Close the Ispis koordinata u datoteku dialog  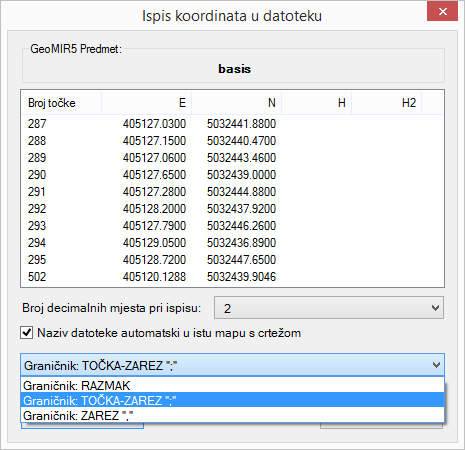pos(442,12)
